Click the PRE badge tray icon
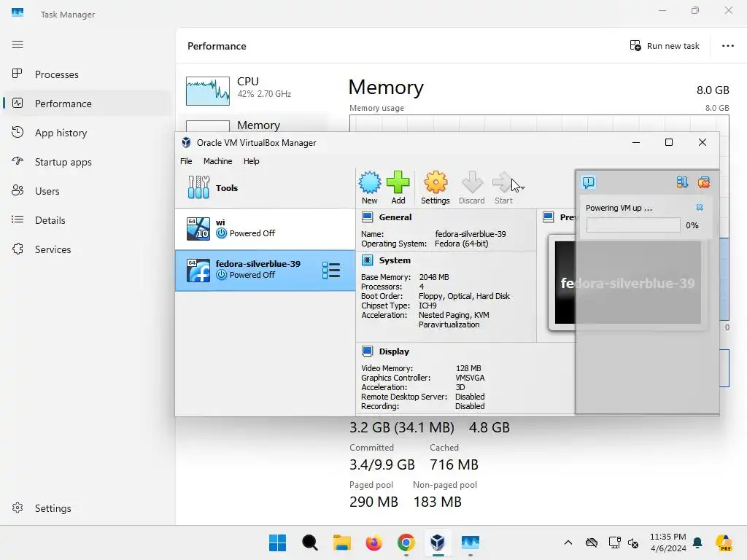This screenshot has height=560, width=747. point(724,542)
